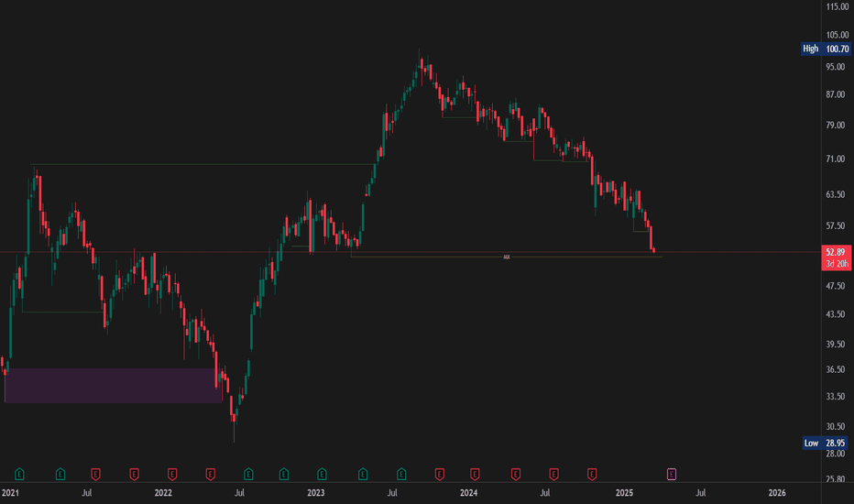
Task: Click the 57.50 price scale label
Action: 836,225
